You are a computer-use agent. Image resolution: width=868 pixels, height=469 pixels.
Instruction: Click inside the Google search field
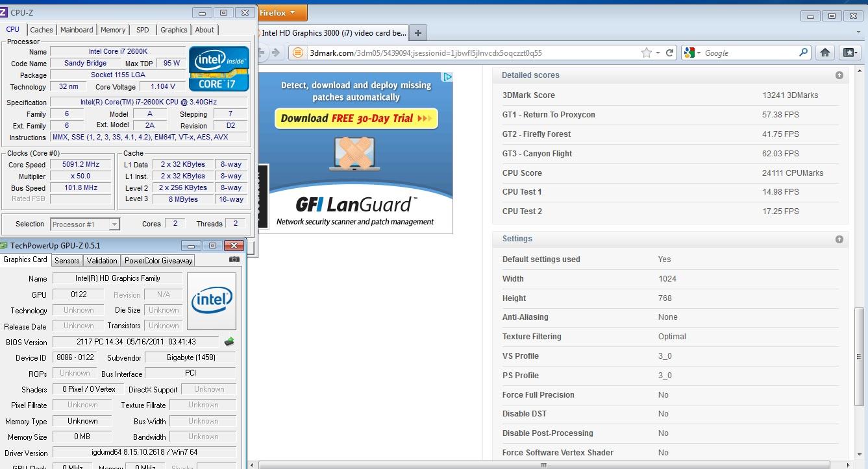(x=750, y=53)
